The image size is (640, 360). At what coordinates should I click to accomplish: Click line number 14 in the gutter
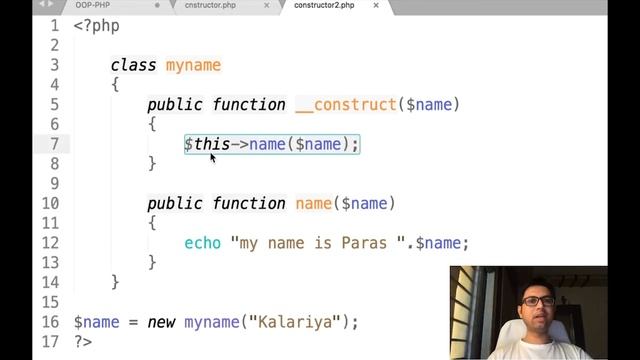point(51,283)
